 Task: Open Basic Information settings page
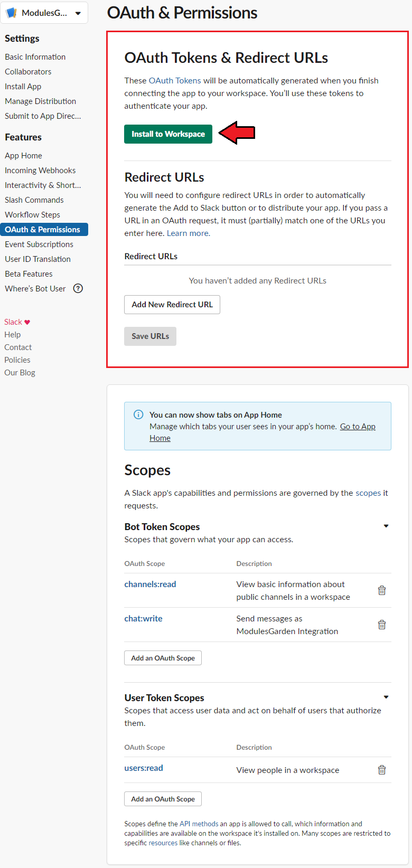click(x=35, y=56)
